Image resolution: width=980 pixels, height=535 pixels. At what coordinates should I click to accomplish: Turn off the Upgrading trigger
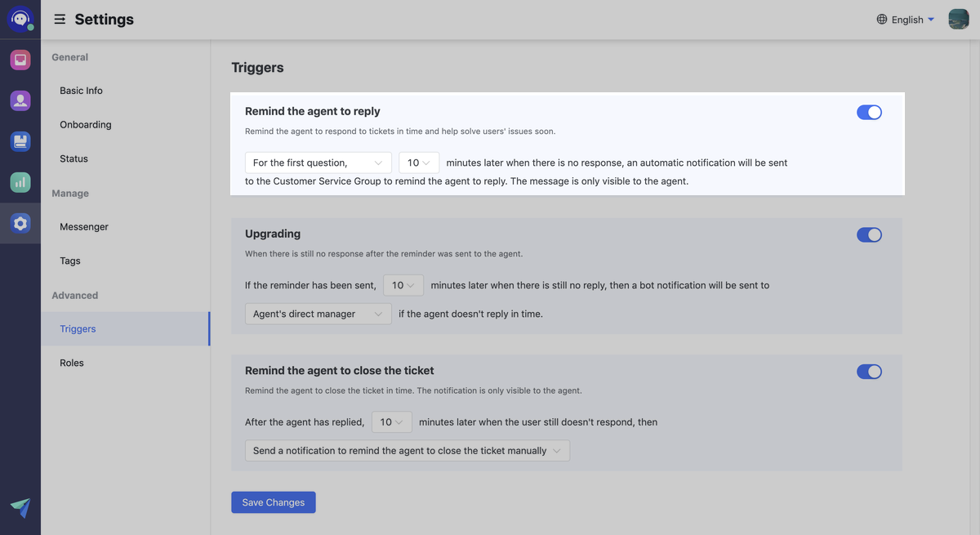(x=869, y=234)
